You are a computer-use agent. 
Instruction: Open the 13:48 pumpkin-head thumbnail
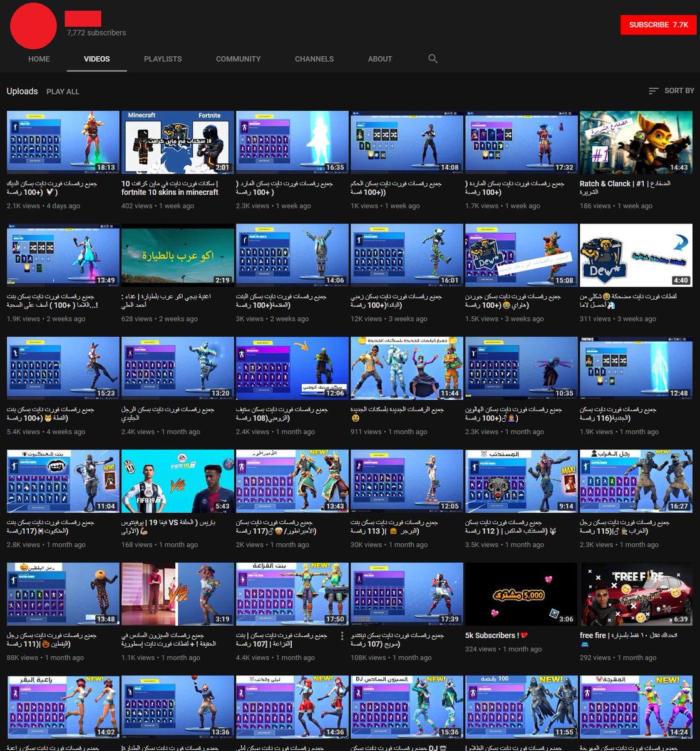[x=63, y=594]
